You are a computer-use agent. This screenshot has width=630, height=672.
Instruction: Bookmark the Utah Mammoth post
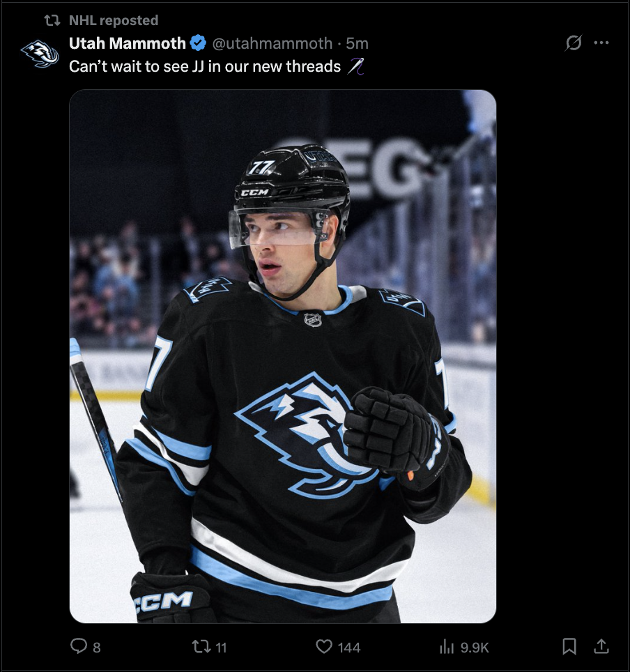(569, 646)
